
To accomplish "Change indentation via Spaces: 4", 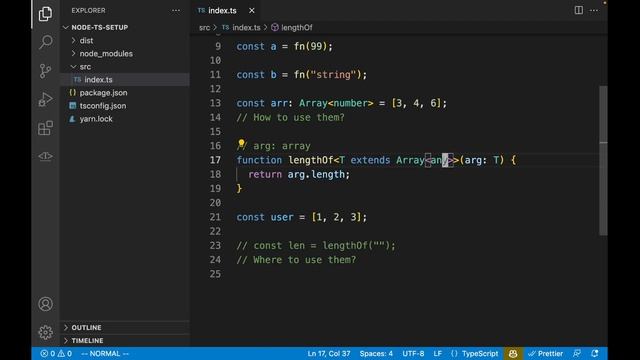I will [376, 353].
